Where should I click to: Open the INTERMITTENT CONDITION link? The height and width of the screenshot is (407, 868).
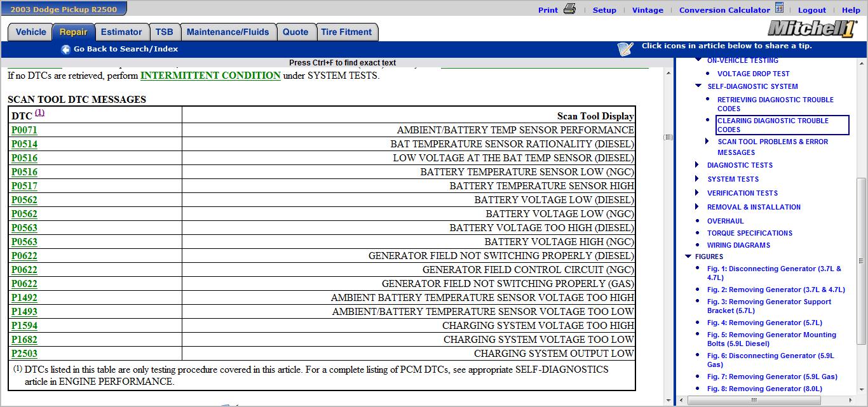[210, 76]
